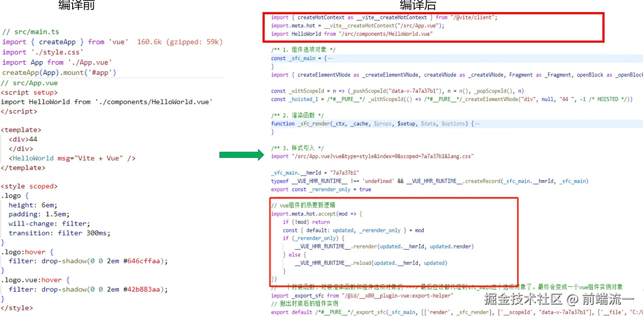
Task: Click the closing </style> tag
Action: (17, 308)
